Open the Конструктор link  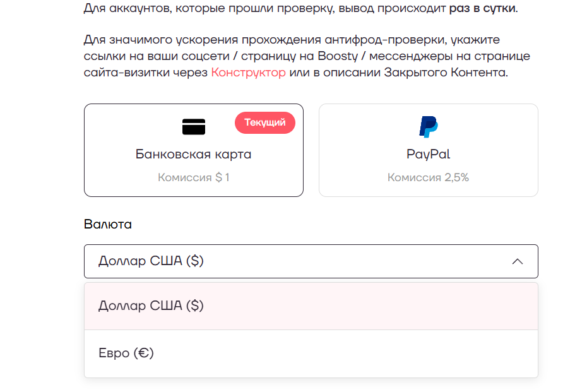tap(248, 72)
